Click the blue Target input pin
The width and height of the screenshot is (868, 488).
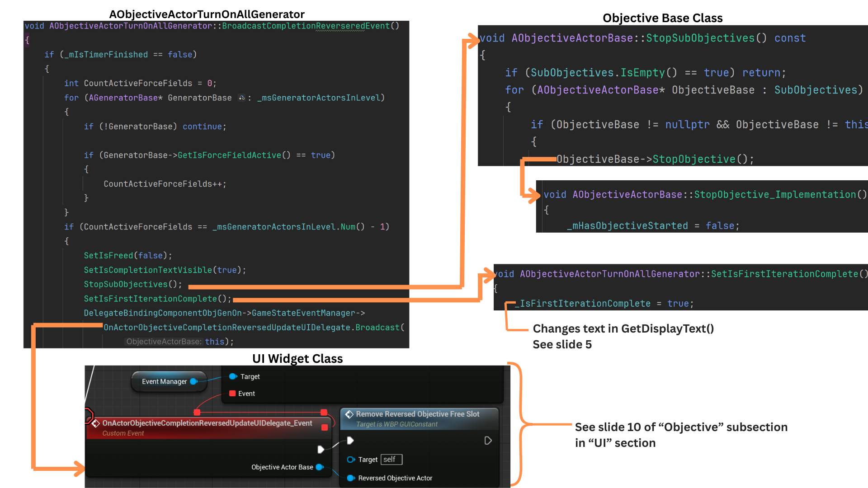click(x=233, y=376)
